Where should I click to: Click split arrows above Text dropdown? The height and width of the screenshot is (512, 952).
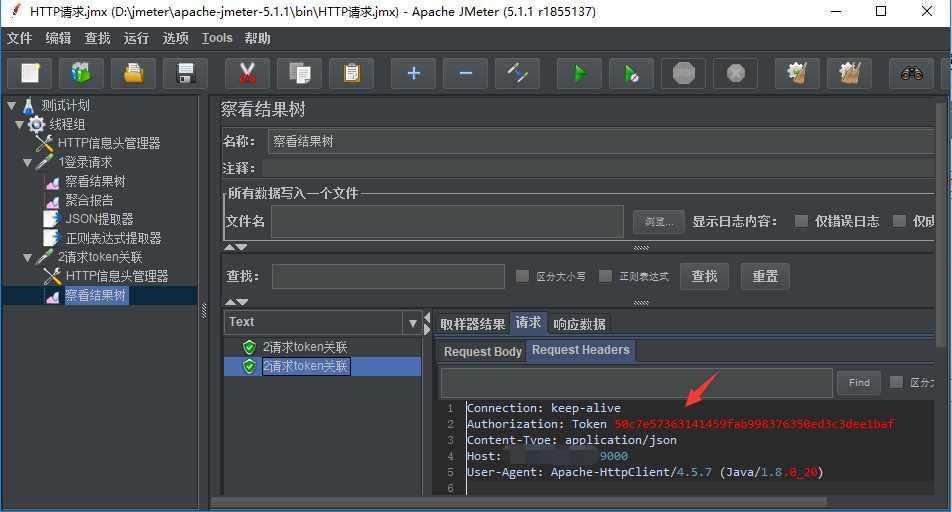tap(236, 302)
